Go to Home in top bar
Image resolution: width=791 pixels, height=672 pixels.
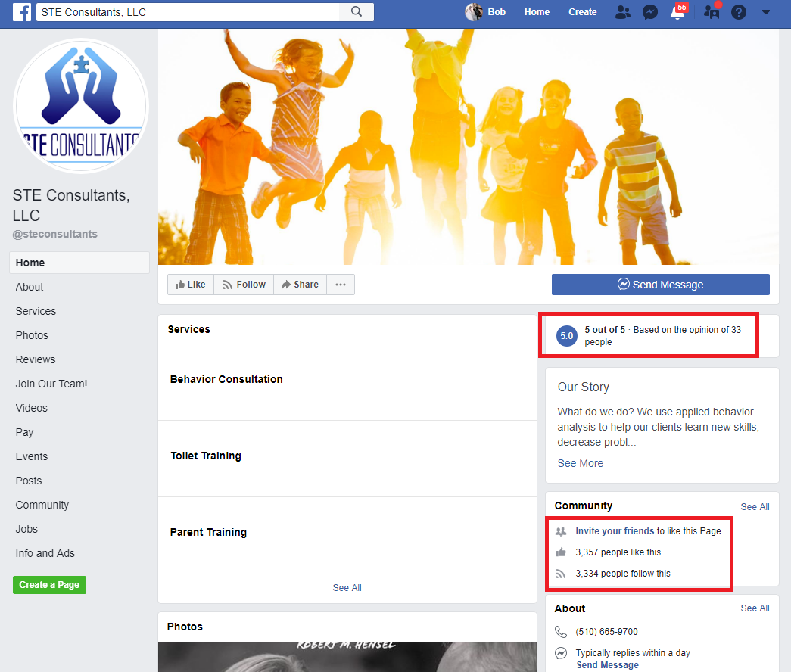(x=537, y=12)
